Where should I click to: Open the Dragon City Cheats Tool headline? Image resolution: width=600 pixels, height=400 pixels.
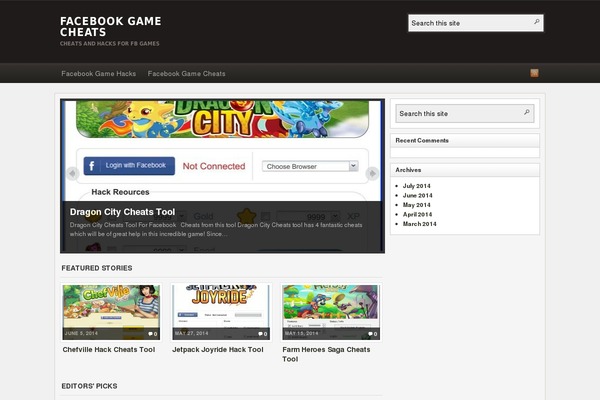[x=122, y=212]
